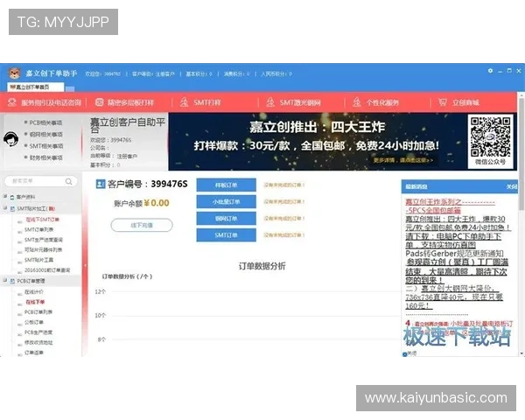This screenshot has height=420, width=525.
Task: Click the person icon before 服务指引及电话咨询
Action: pyautogui.click(x=11, y=102)
